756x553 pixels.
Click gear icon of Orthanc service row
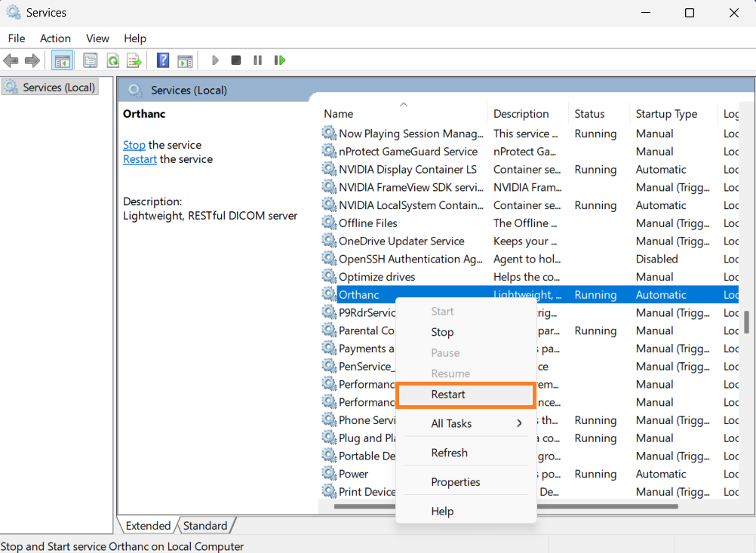(x=329, y=294)
